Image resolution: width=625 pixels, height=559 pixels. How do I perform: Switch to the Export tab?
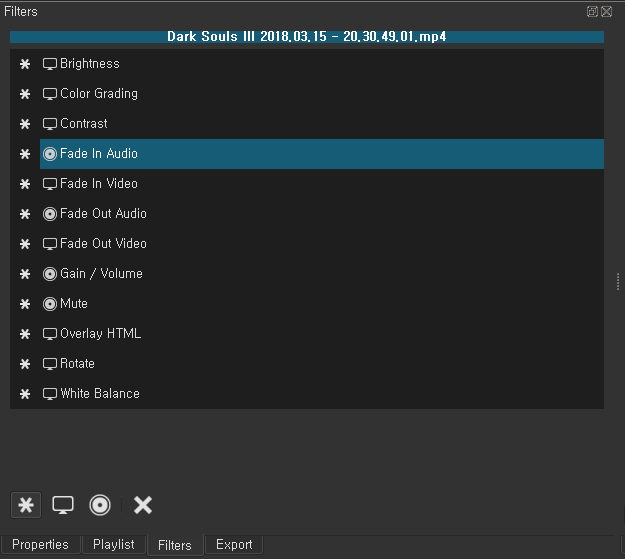(234, 545)
